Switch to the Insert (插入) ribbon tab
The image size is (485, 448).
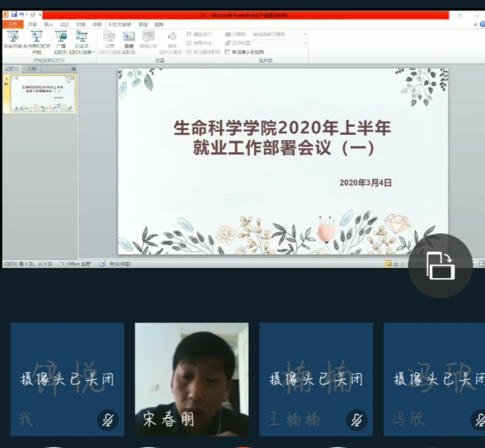pyautogui.click(x=48, y=24)
